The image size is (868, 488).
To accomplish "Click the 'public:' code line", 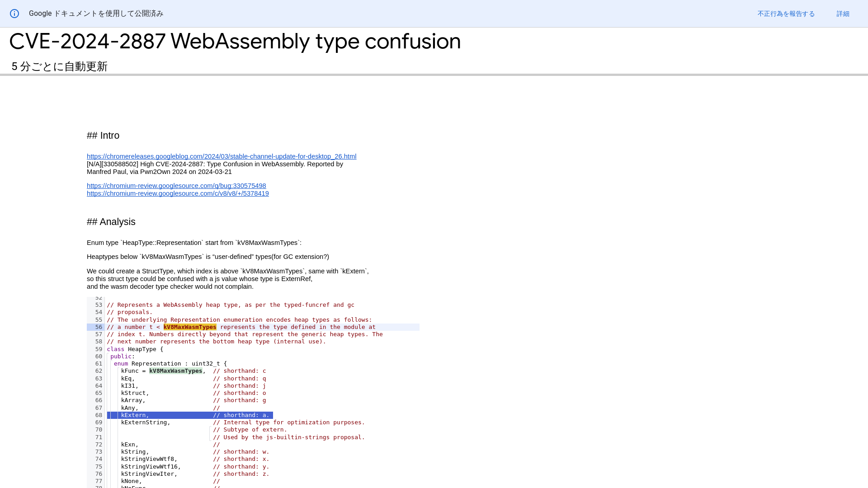I will [123, 357].
